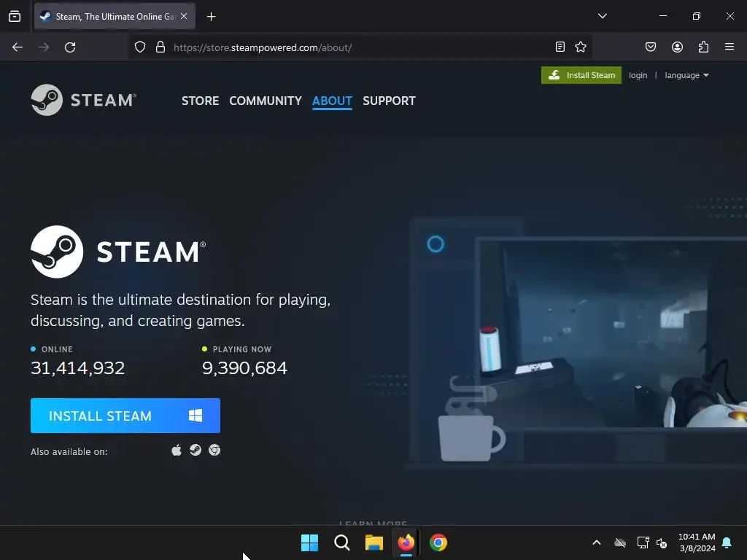View site security padlock information
The image size is (747, 560).
(x=160, y=47)
